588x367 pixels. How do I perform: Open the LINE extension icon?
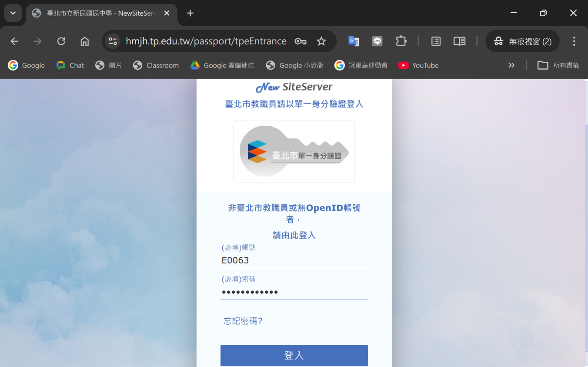[378, 41]
